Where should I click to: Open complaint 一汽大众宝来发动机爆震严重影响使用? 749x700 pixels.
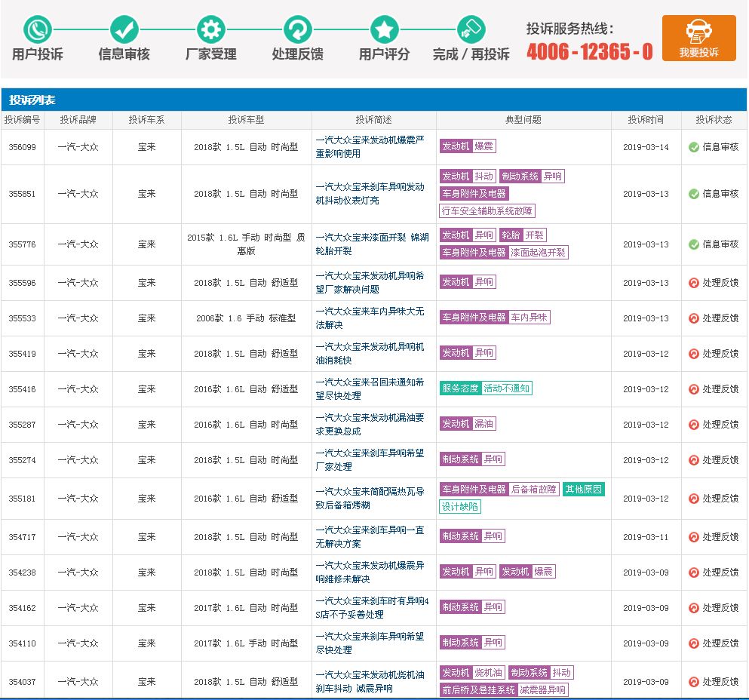(x=370, y=147)
